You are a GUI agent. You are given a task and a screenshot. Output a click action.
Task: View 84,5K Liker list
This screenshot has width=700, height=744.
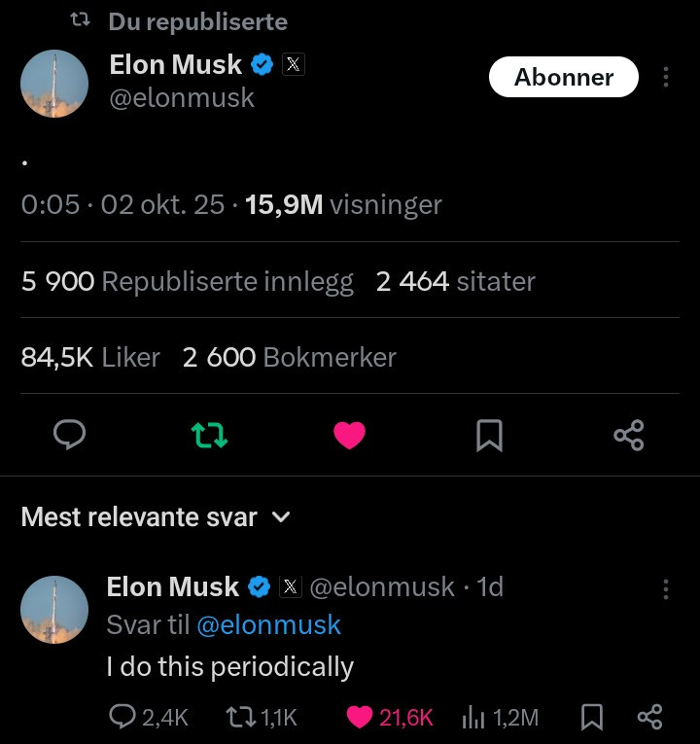point(90,357)
